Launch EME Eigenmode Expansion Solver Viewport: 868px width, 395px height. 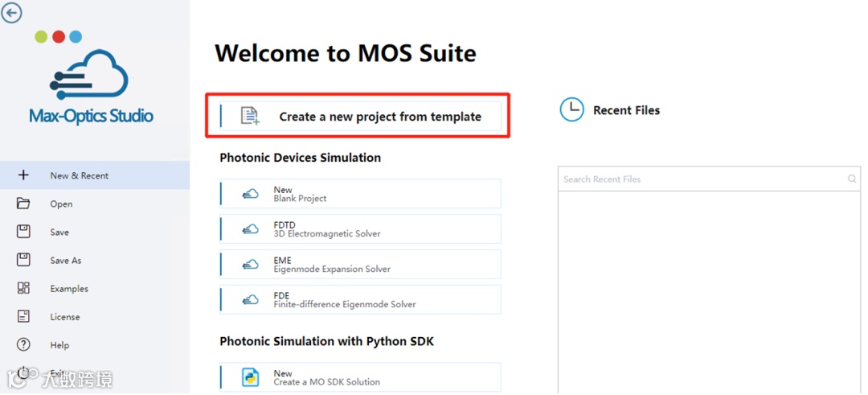[360, 265]
